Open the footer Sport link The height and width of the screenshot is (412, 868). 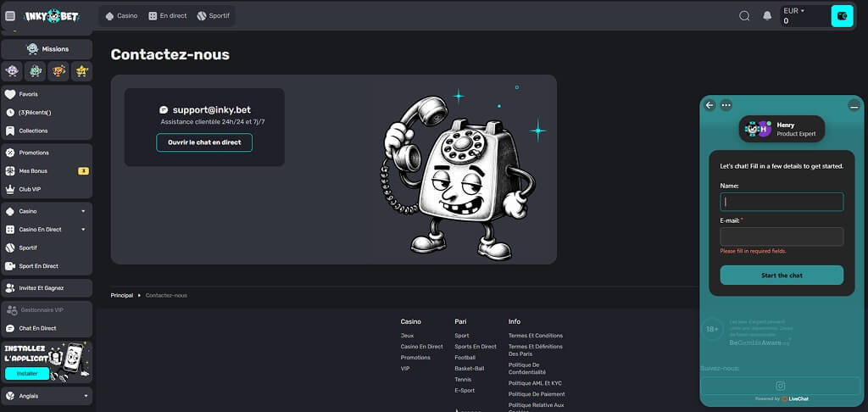click(x=462, y=336)
